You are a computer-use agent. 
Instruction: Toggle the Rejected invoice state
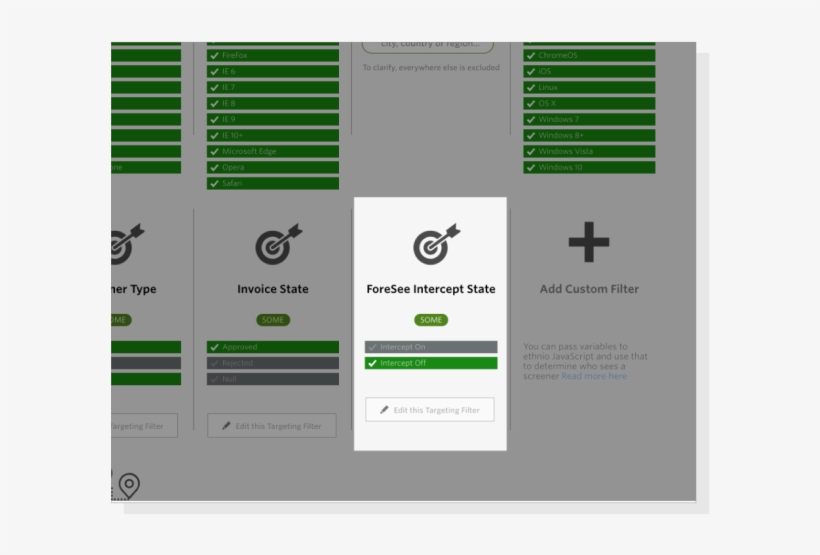[272, 363]
